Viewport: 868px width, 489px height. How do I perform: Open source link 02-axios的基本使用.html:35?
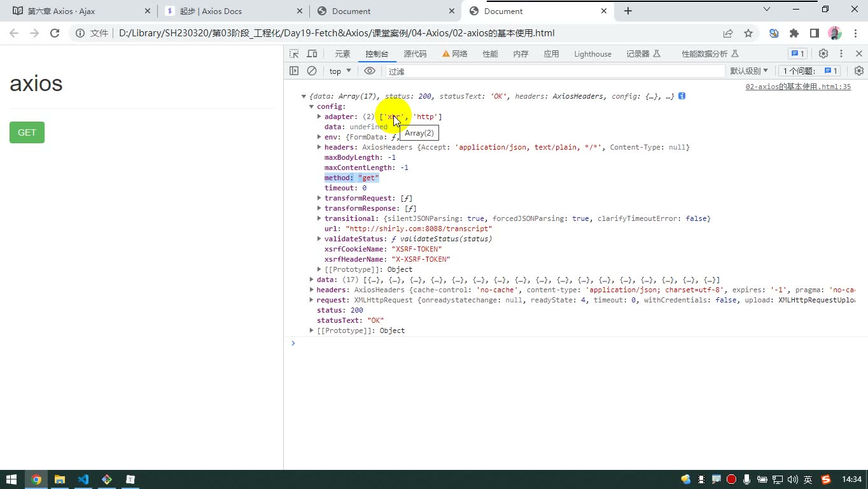tap(798, 87)
